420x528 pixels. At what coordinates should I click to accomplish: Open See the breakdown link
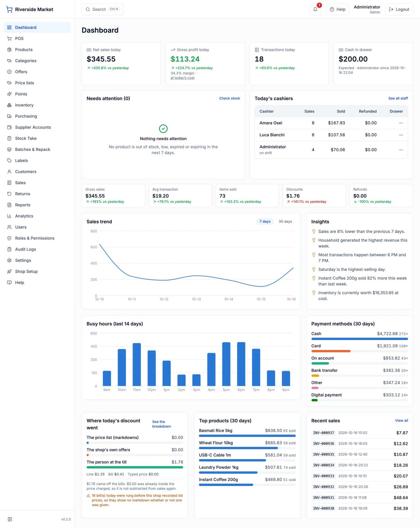click(161, 424)
